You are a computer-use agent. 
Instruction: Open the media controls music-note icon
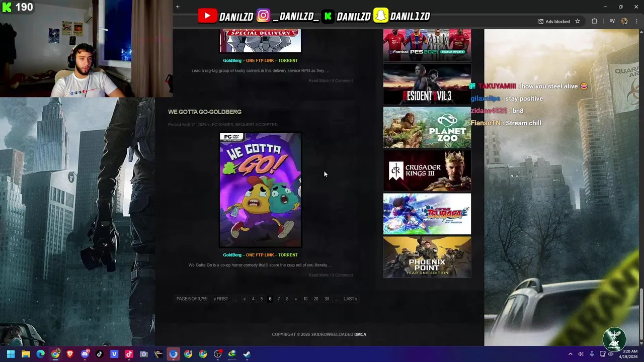[612, 21]
